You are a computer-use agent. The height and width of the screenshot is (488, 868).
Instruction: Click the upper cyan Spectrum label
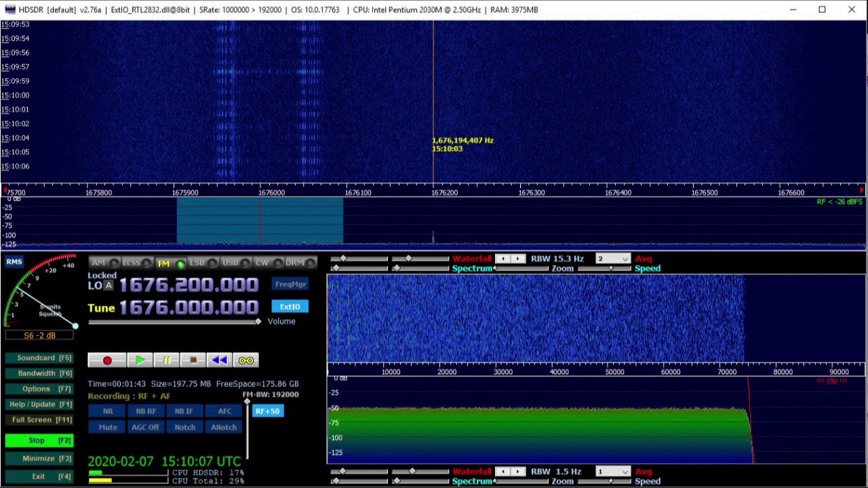[472, 268]
